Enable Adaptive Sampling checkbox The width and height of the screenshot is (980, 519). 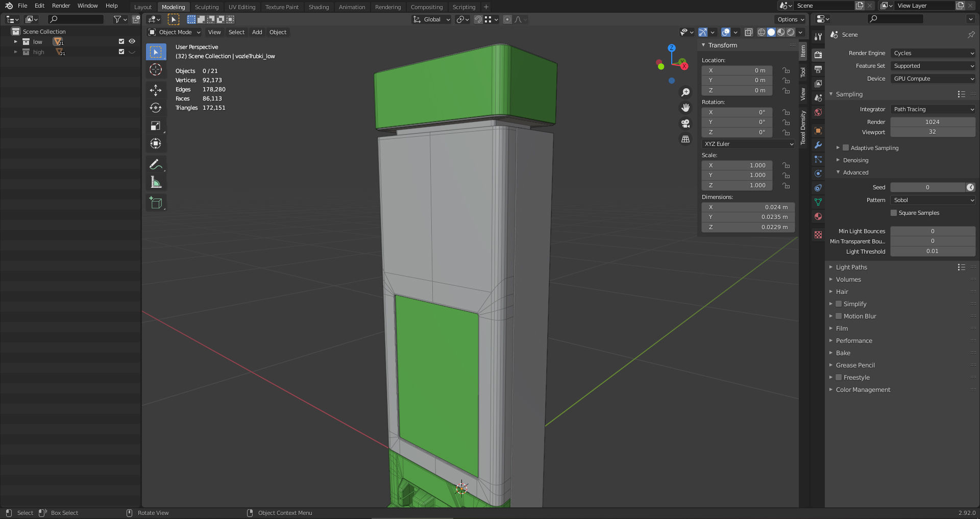[846, 148]
